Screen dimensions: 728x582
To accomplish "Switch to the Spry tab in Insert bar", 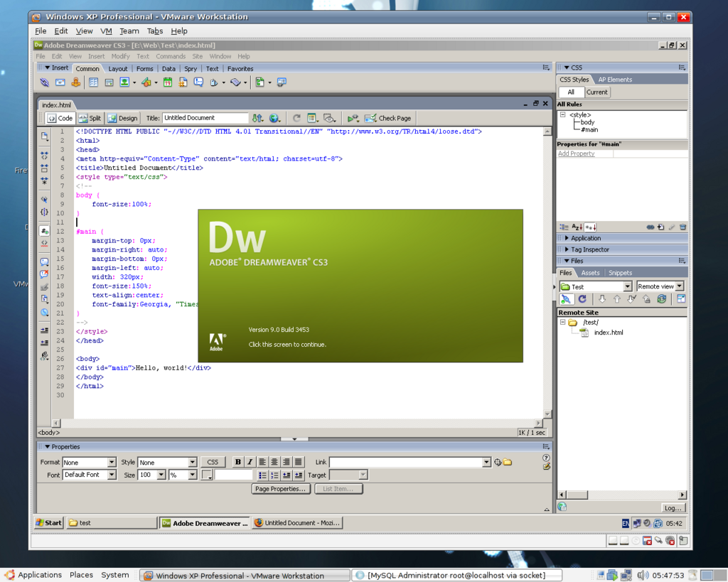I will pyautogui.click(x=191, y=69).
